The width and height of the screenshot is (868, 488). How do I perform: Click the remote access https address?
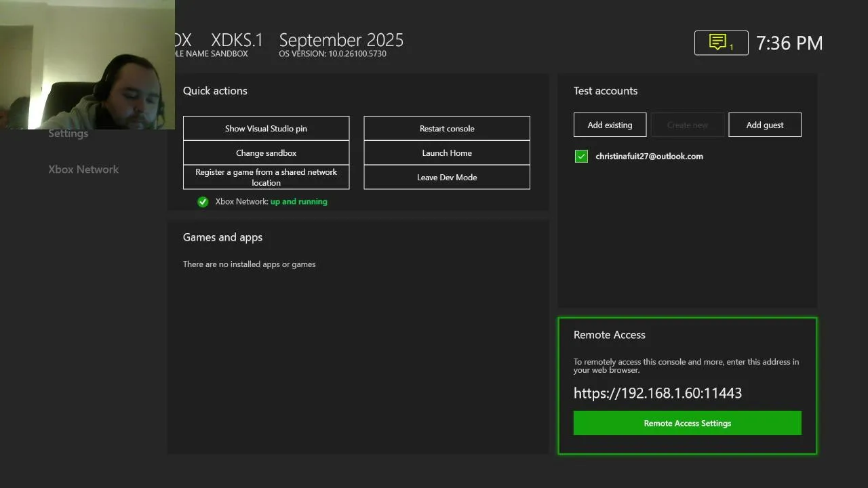coord(657,393)
